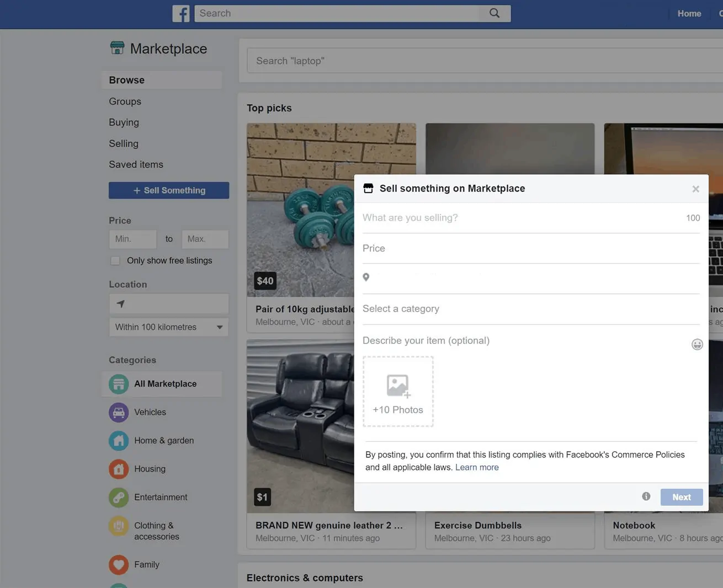Open the Selling section in sidebar
Image resolution: width=723 pixels, height=588 pixels.
pyautogui.click(x=124, y=143)
